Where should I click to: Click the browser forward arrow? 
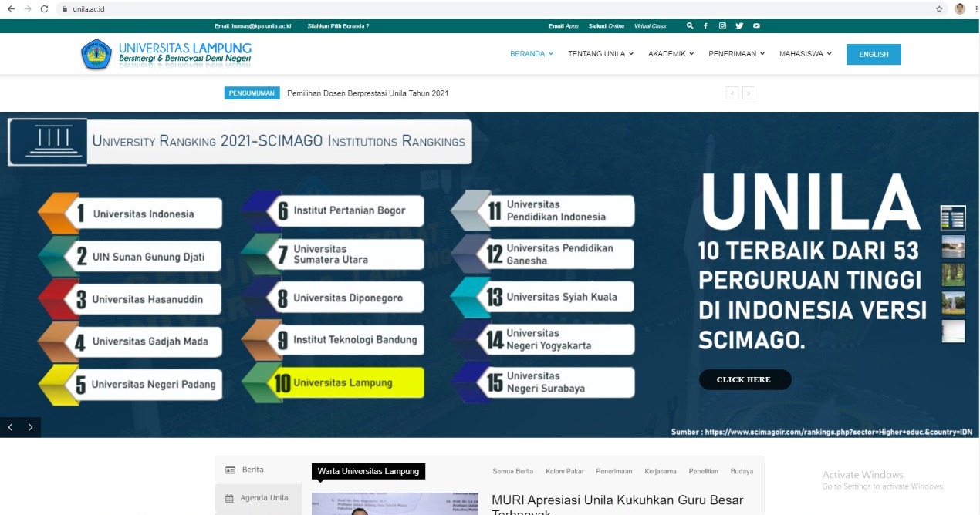28,8
